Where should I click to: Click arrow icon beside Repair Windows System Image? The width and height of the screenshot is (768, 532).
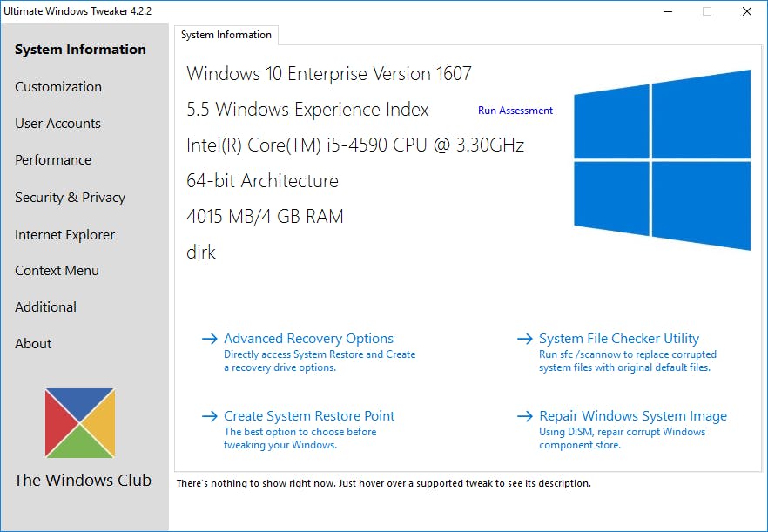pos(524,417)
